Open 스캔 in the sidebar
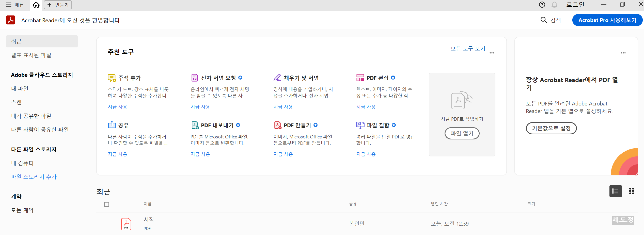This screenshot has height=235, width=644. [16, 102]
